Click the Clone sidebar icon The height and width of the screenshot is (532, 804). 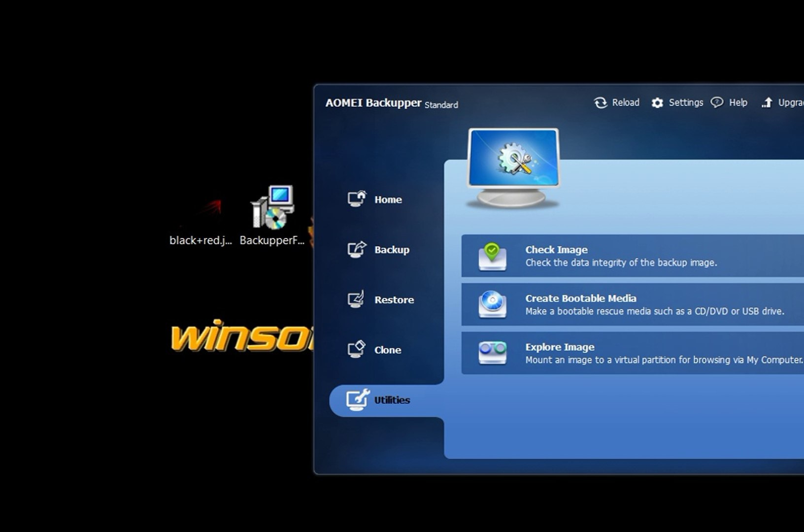pyautogui.click(x=357, y=349)
